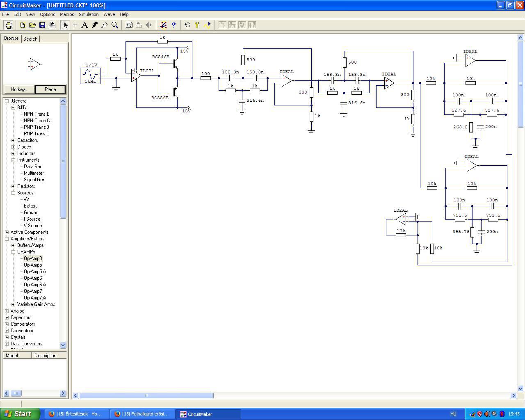Expand the Variable Gain Amps node
The width and height of the screenshot is (525, 420).
(14, 304)
